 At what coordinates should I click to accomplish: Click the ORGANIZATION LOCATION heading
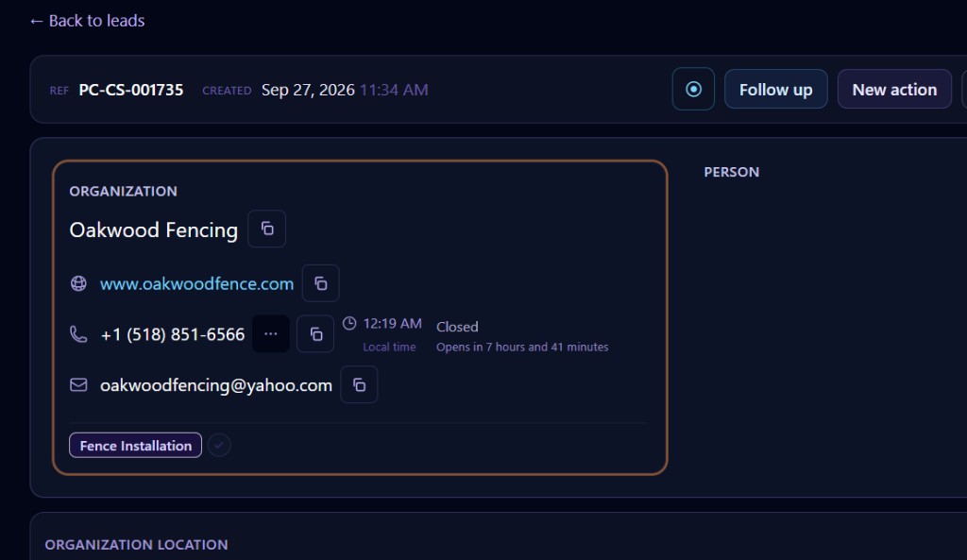(136, 545)
